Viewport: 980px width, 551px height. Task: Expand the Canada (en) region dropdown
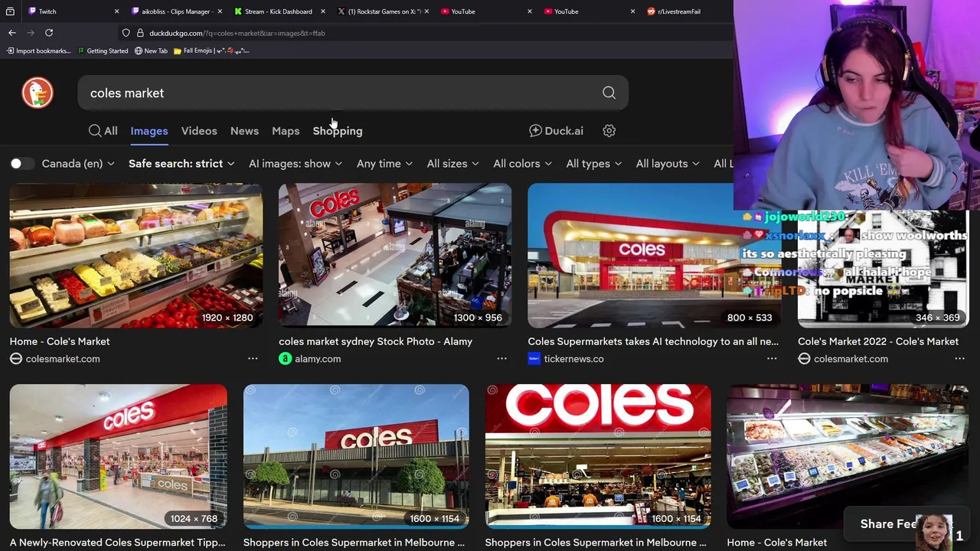click(x=78, y=164)
